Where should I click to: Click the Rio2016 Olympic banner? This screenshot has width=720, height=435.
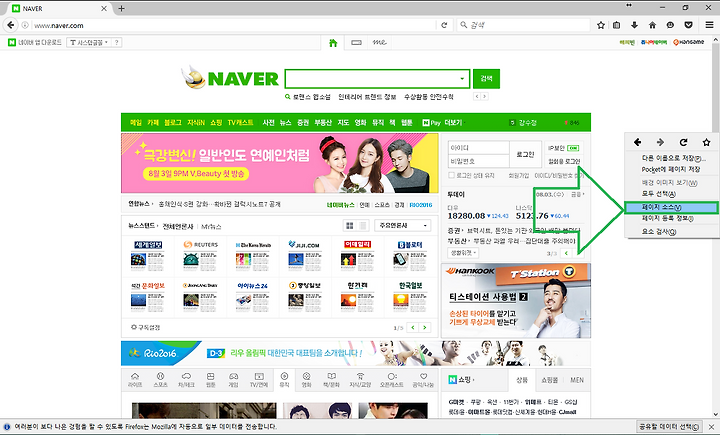point(356,353)
